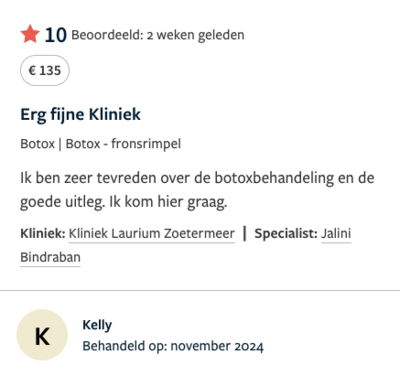Viewport: 400px width, 376px height.
Task: Click the bold 'Kliniek:' label
Action: (43, 233)
